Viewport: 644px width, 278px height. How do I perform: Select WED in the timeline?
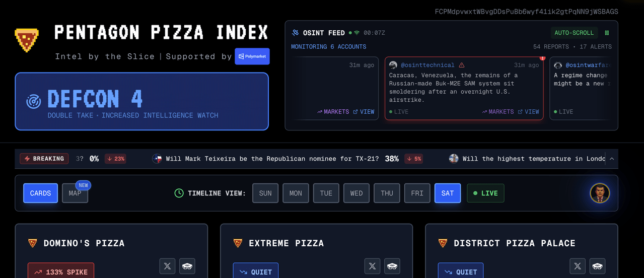[x=356, y=193]
